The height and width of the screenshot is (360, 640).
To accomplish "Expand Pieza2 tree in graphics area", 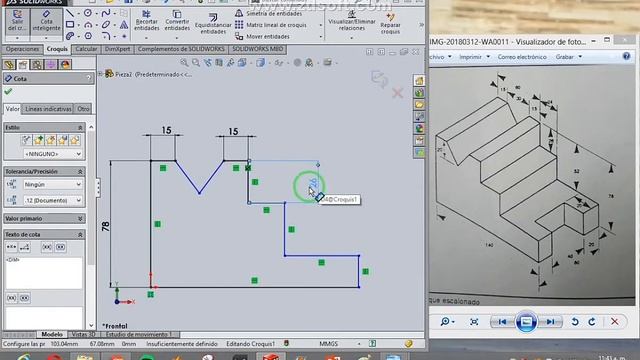I will (100, 74).
